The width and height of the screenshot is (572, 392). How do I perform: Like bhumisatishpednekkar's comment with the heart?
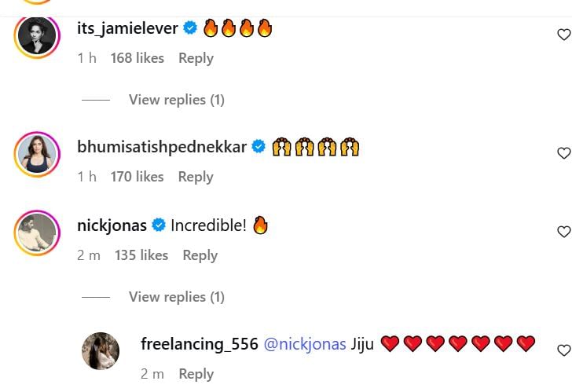tap(563, 153)
